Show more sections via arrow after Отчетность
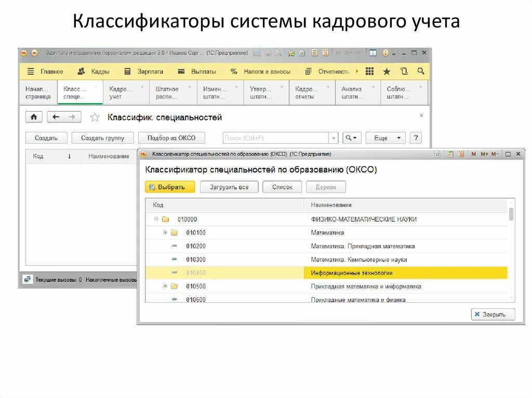Viewport: 532px width, 398px height. (357, 71)
